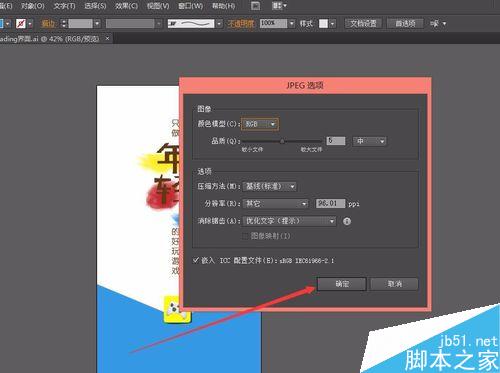Open the 窗口(W) menu
This screenshot has width=500, height=373.
point(190,6)
